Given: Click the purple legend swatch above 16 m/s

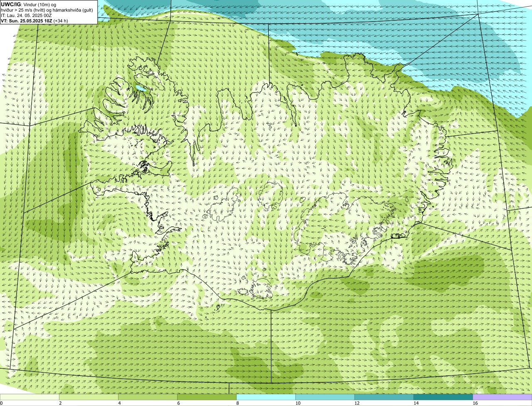Looking at the screenshot, I should 502,397.
